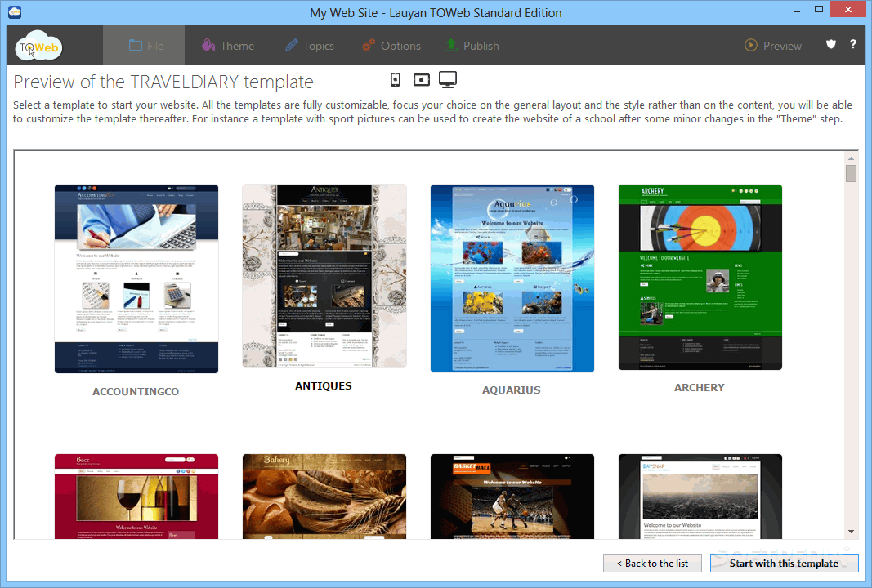Pick the BaySnap template thumbnail
This screenshot has height=588, width=872.
(700, 497)
